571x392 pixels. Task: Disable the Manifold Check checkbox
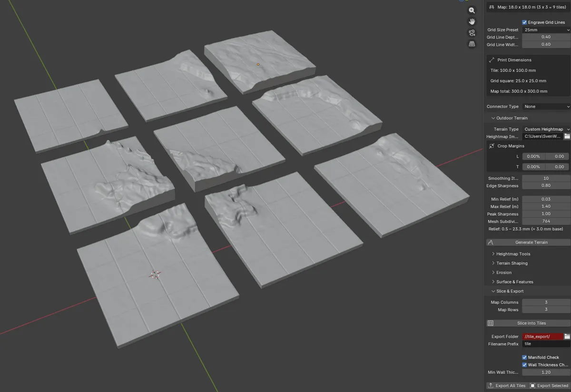click(x=524, y=357)
